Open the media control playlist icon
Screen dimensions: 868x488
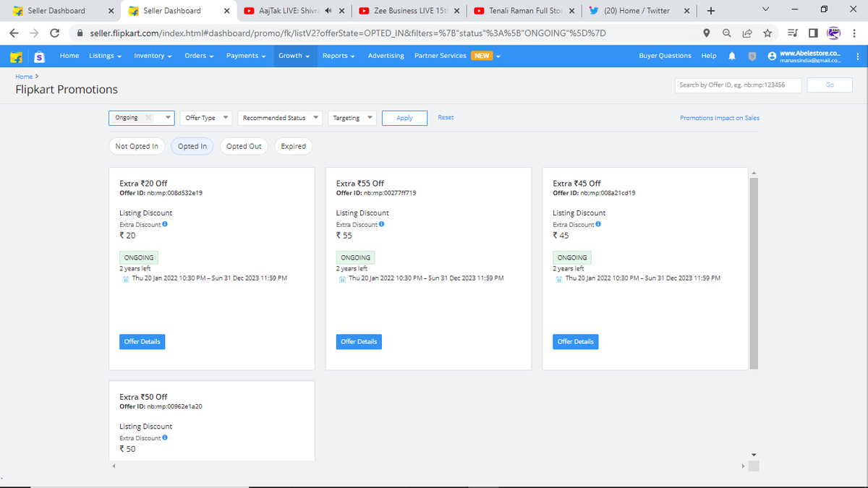pos(793,33)
